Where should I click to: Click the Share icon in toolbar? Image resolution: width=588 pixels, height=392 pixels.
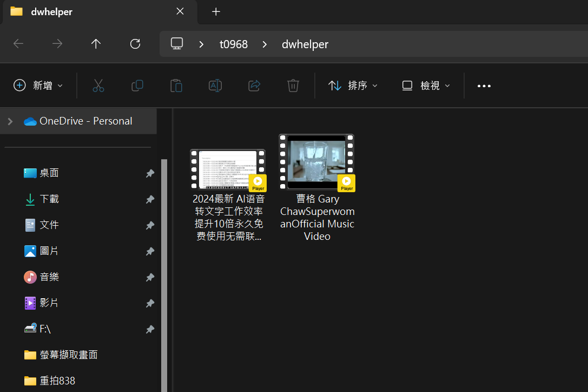coord(254,86)
